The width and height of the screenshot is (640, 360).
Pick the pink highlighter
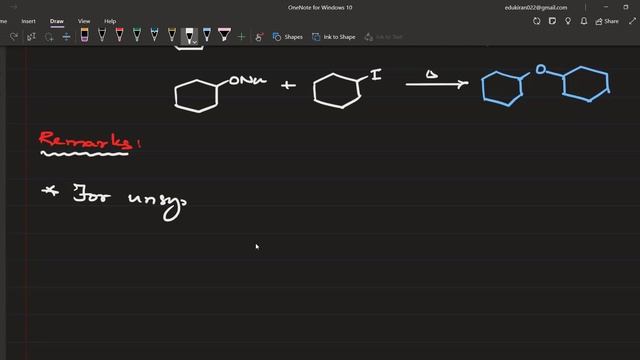click(224, 35)
